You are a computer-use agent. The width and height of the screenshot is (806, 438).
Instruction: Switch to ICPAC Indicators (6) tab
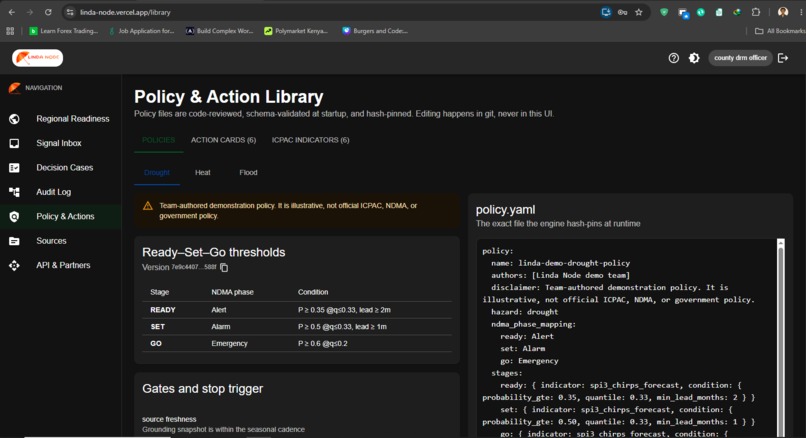coord(310,140)
